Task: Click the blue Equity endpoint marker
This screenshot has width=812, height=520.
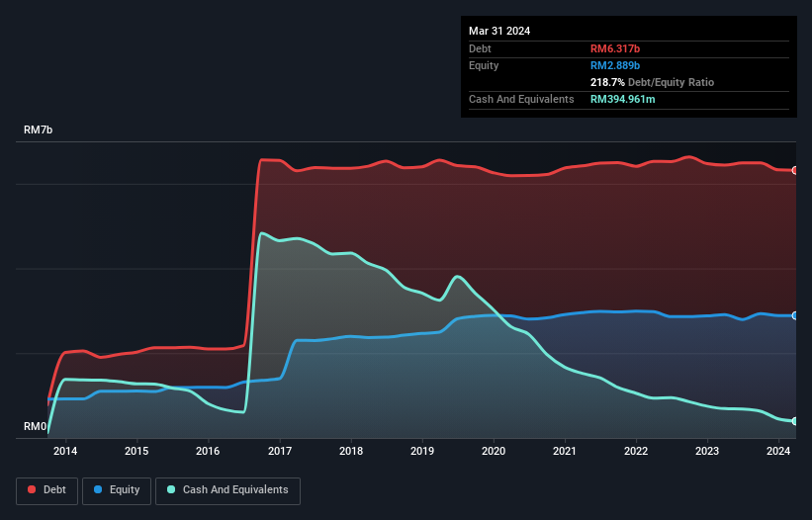Action: pos(795,315)
